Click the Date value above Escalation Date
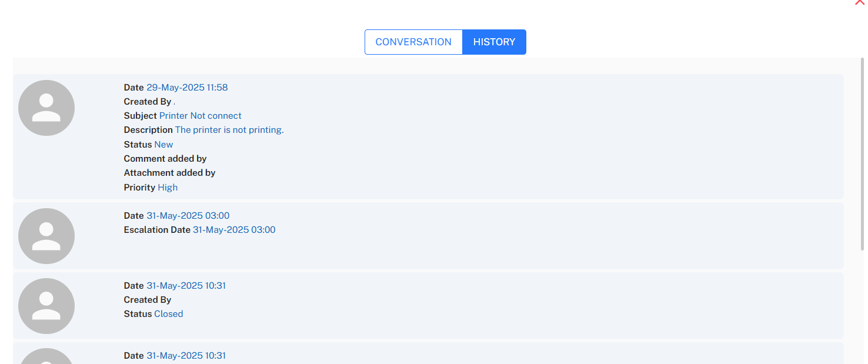Screen dimensions: 868x364 point(188,216)
